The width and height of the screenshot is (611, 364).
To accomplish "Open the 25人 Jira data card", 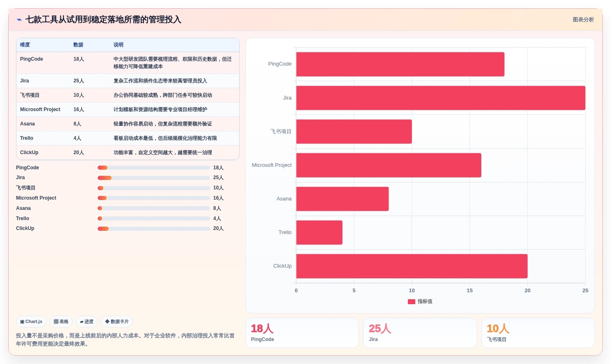I will pyautogui.click(x=420, y=333).
